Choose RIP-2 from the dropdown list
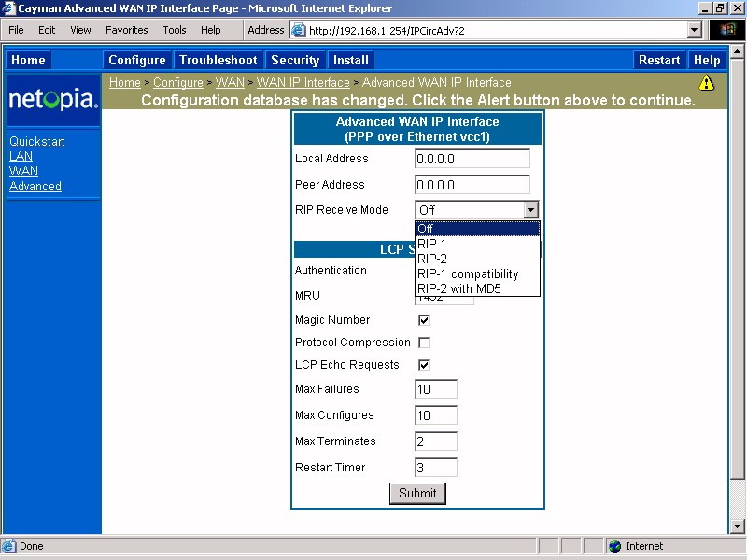747x560 pixels. click(x=477, y=259)
